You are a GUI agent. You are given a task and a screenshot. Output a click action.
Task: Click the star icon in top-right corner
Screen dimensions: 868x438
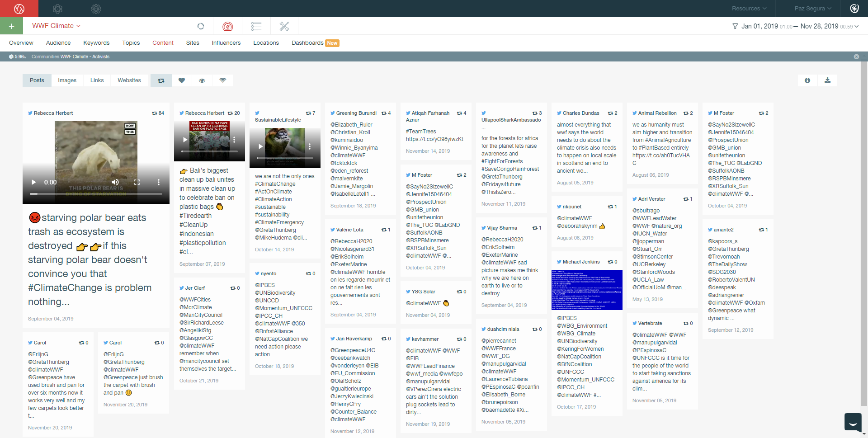[854, 9]
